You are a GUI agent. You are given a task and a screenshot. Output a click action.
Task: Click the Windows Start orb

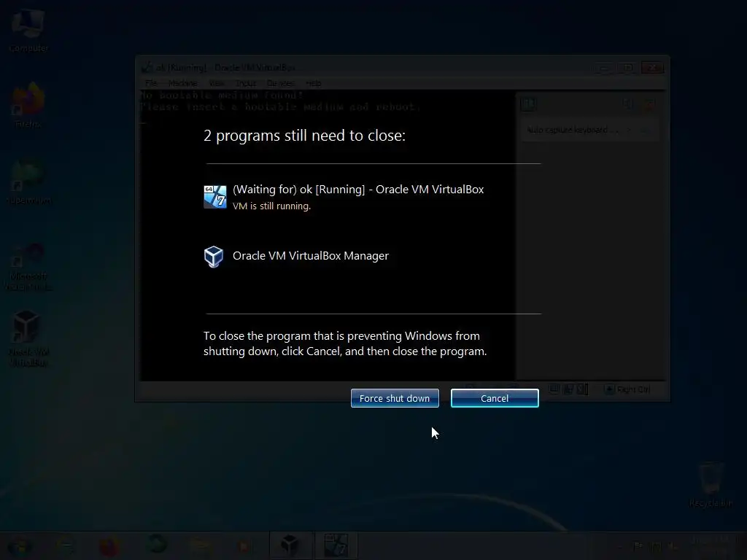click(19, 546)
